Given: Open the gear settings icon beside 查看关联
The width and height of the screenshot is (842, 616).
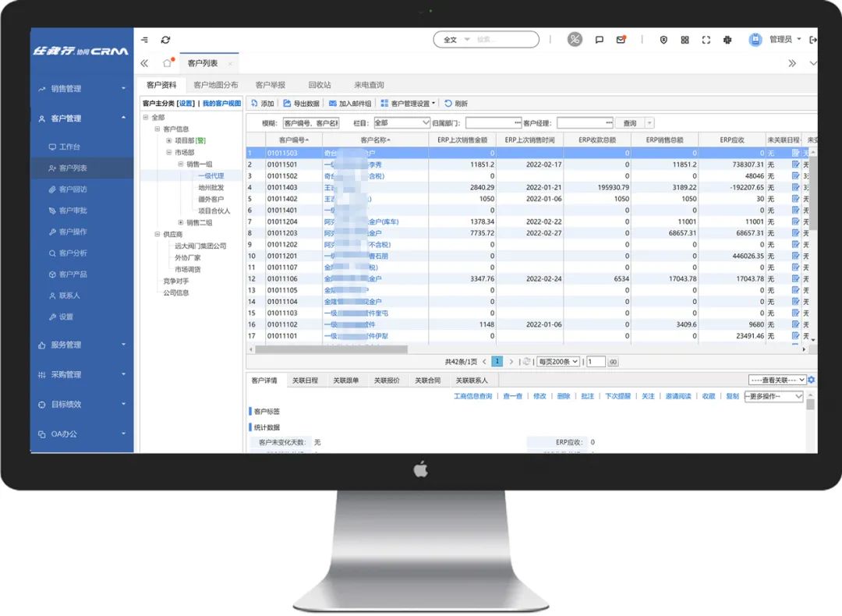Looking at the screenshot, I should pyautogui.click(x=812, y=380).
